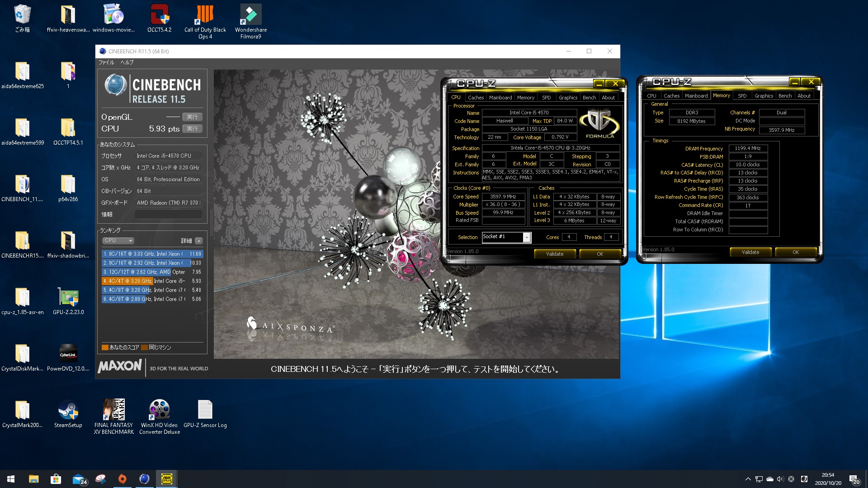Open the GPU-Z.2.23.0 desktop icon
Screen dimensions: 868x488
pyautogui.click(x=68, y=301)
